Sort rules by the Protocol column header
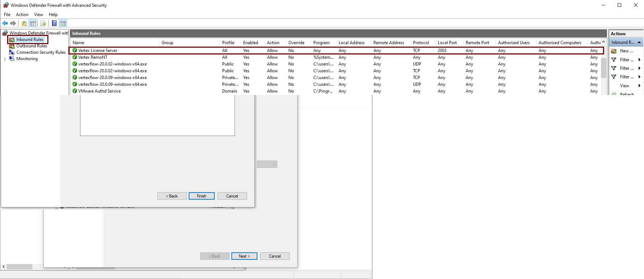 (x=421, y=43)
